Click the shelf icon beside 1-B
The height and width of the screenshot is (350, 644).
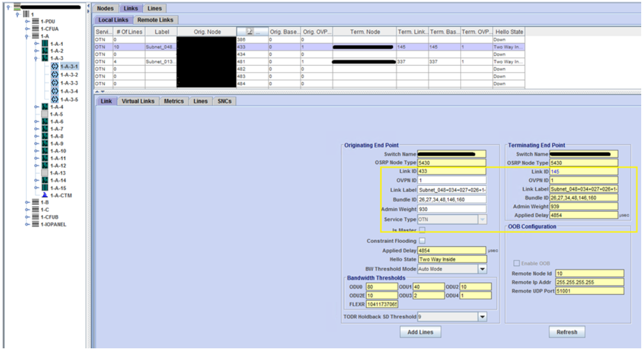tap(36, 202)
